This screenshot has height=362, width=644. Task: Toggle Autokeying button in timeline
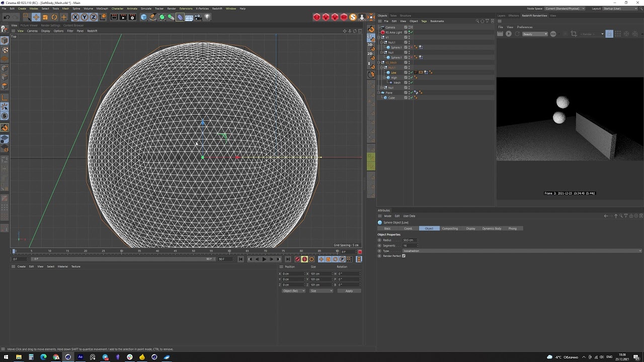click(x=304, y=259)
